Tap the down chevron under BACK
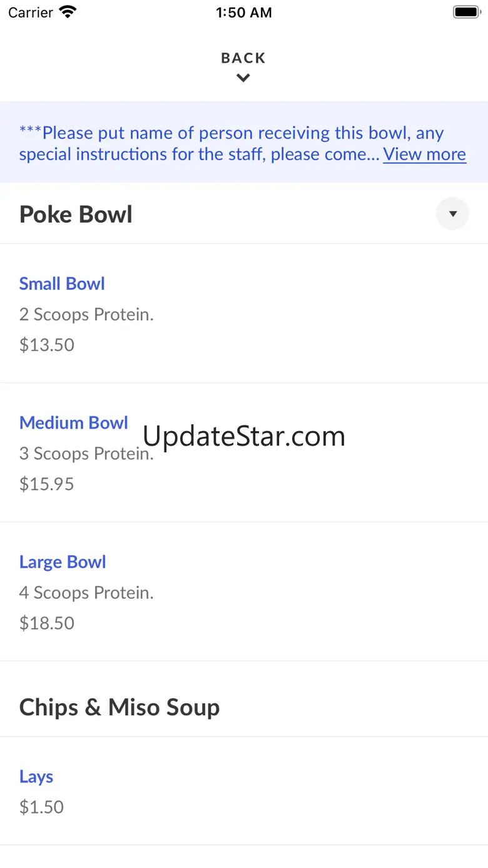This screenshot has width=488, height=868. click(x=243, y=78)
